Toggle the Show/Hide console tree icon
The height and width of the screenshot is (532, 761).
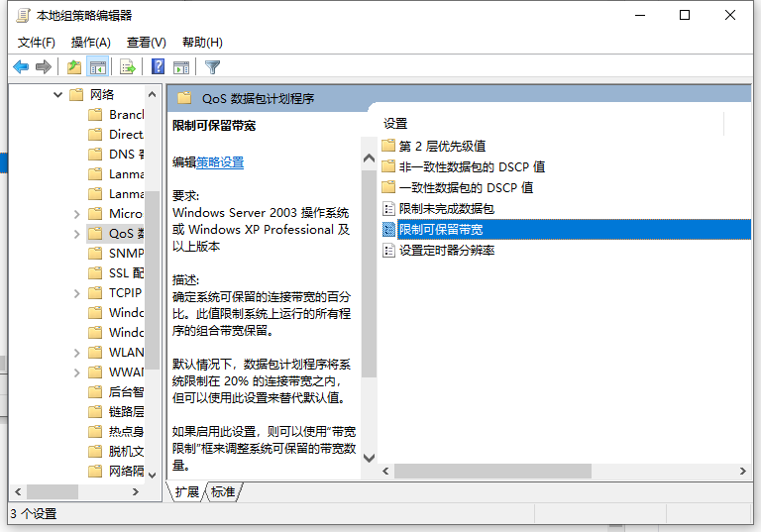click(x=97, y=67)
